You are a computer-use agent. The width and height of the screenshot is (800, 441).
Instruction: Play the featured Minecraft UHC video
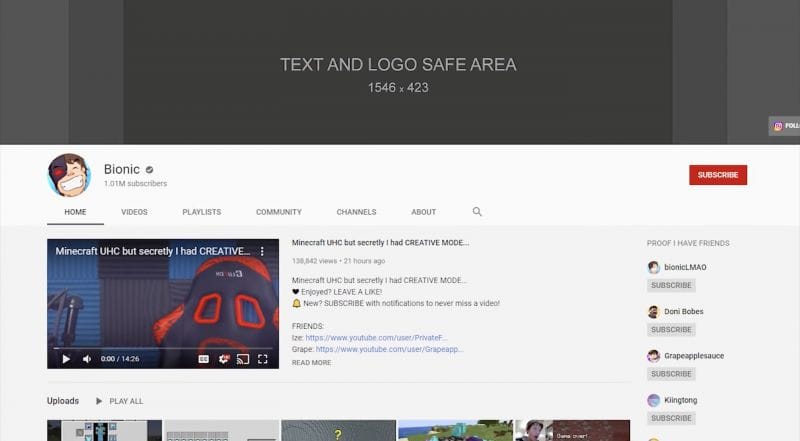pyautogui.click(x=66, y=358)
